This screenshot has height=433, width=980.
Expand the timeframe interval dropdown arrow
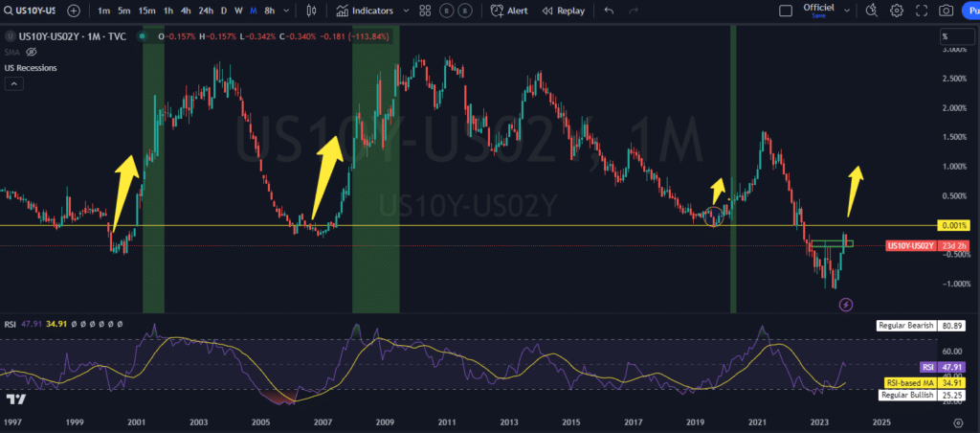tap(288, 11)
